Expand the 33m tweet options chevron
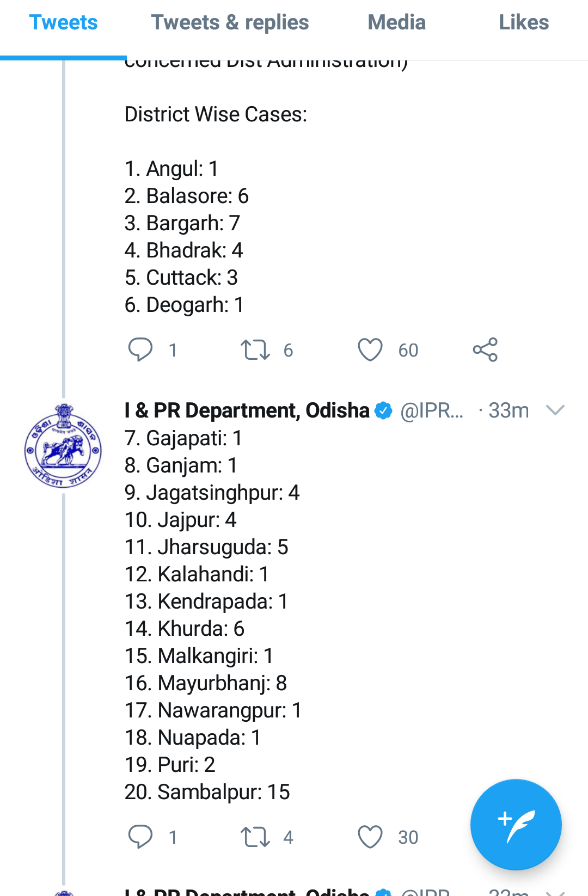Viewport: 588px width, 896px height. 555,410
